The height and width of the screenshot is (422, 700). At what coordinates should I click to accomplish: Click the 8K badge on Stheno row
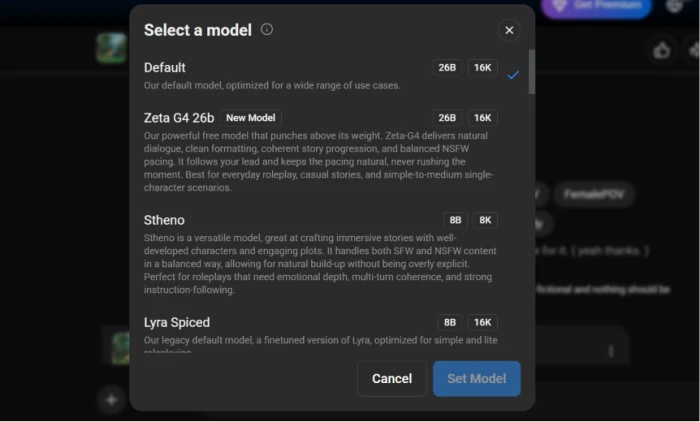[x=485, y=220]
